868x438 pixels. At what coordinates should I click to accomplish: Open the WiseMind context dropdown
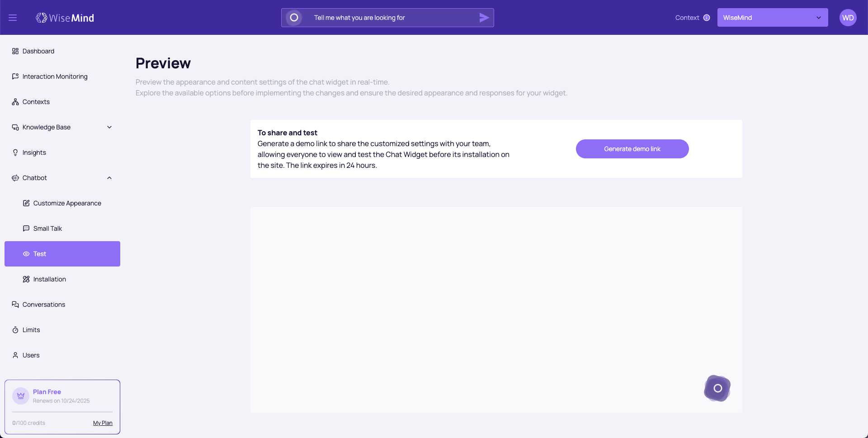click(x=772, y=18)
